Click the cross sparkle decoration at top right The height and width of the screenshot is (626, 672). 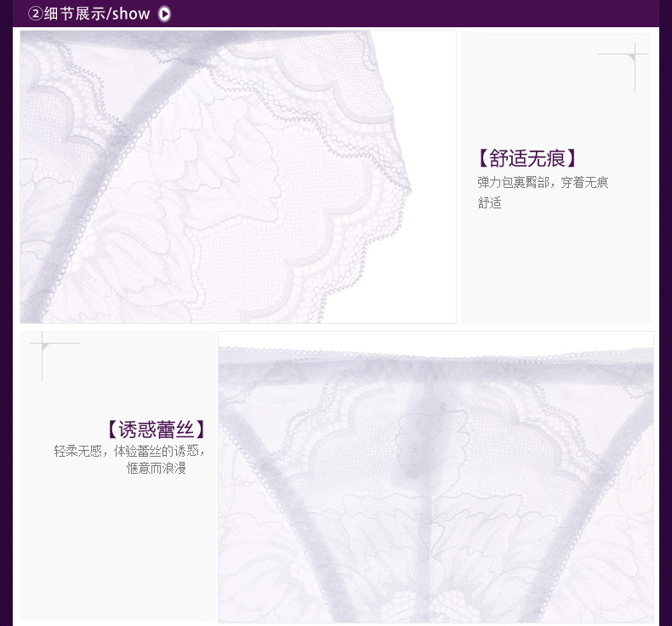click(x=634, y=56)
